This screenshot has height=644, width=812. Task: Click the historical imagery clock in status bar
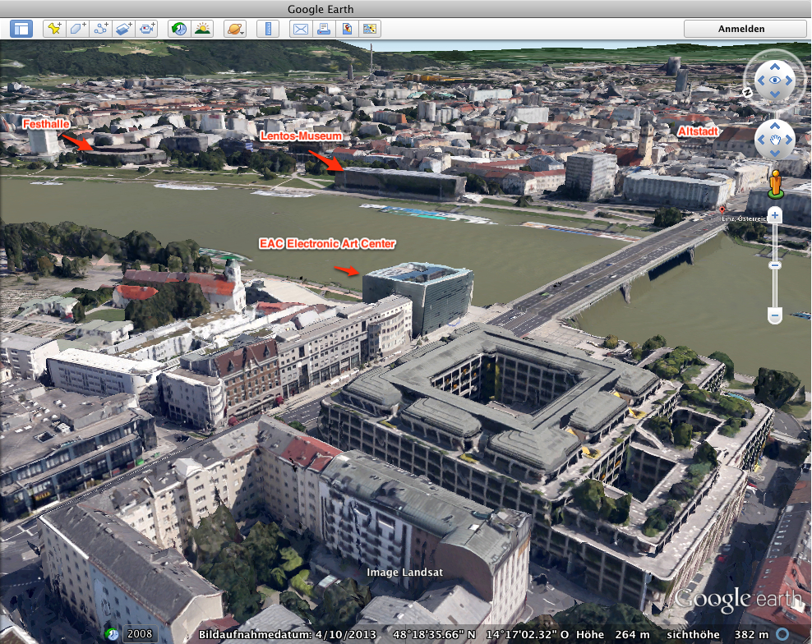coord(111,634)
